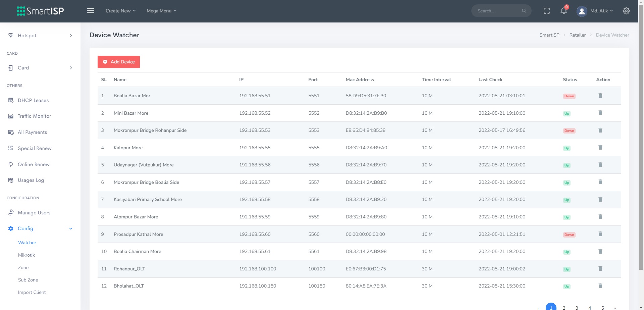Delete the Kalopur More device row

point(600,148)
